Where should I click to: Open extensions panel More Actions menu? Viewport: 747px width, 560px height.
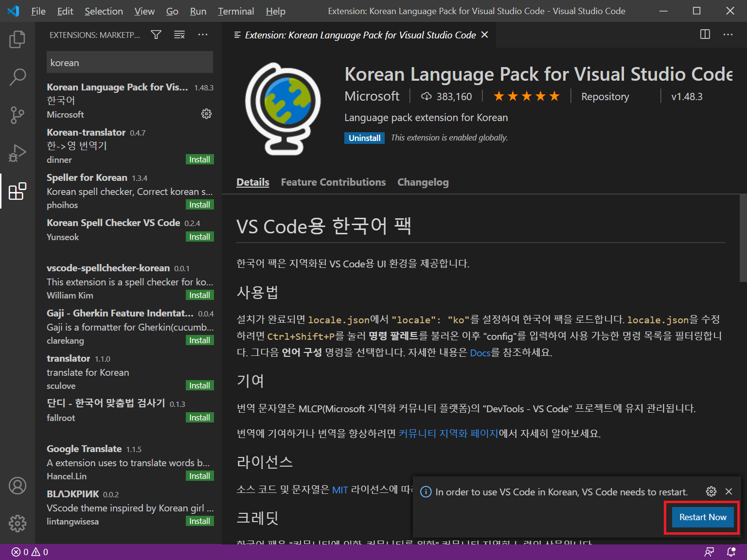click(203, 35)
